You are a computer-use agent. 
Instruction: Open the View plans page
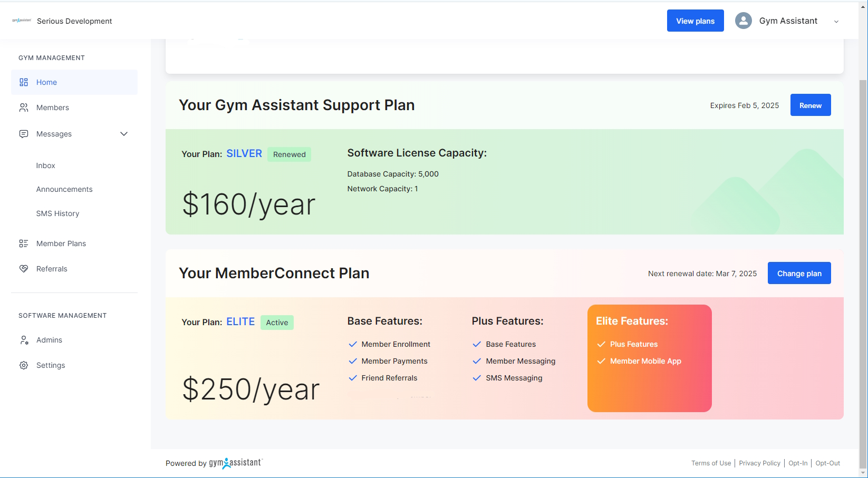click(x=695, y=21)
